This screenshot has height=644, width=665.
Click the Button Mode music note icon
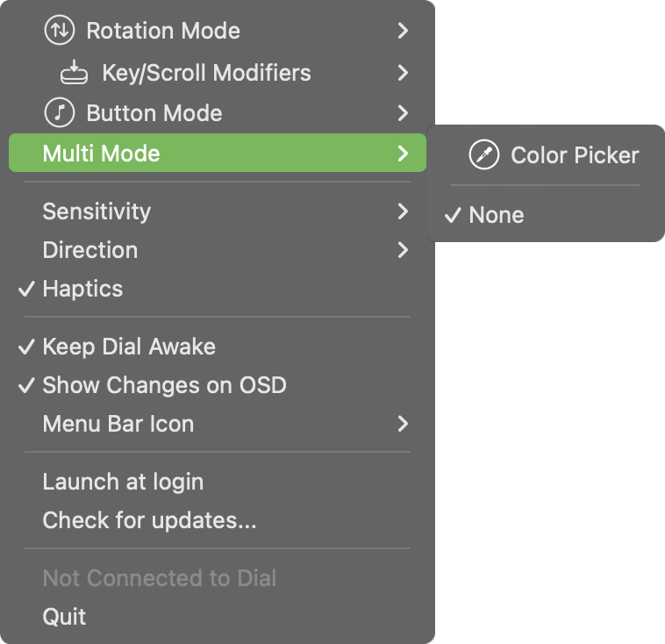coord(59,113)
